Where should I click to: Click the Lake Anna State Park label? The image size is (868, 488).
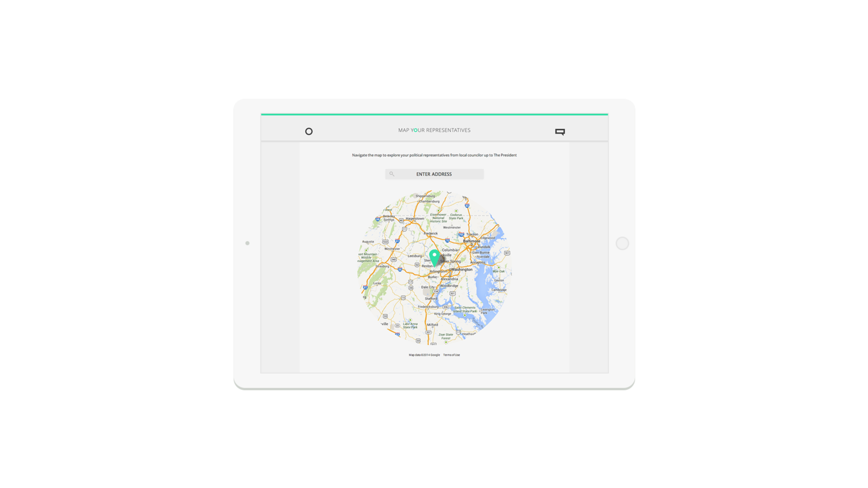pyautogui.click(x=410, y=326)
